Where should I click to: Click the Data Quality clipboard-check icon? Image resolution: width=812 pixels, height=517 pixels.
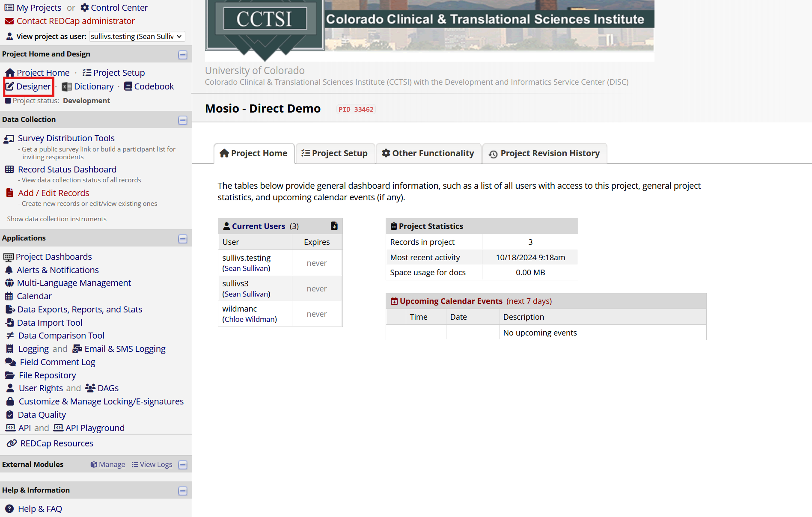(10, 415)
